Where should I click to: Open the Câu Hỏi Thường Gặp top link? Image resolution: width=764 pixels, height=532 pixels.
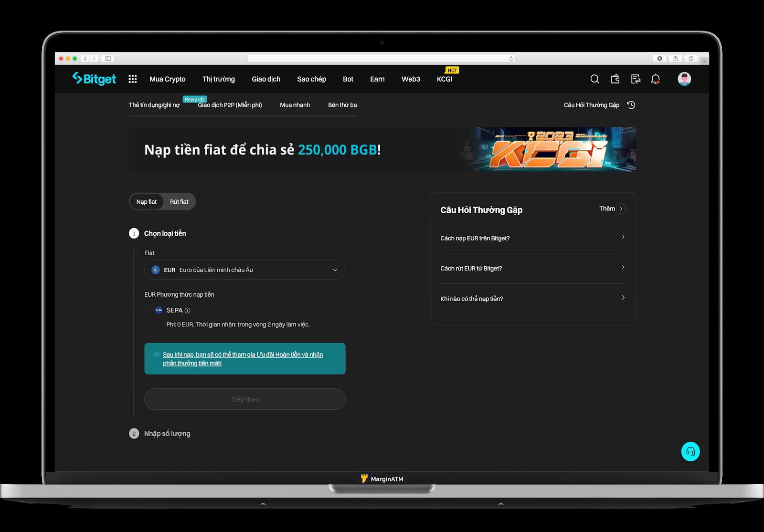tap(591, 105)
